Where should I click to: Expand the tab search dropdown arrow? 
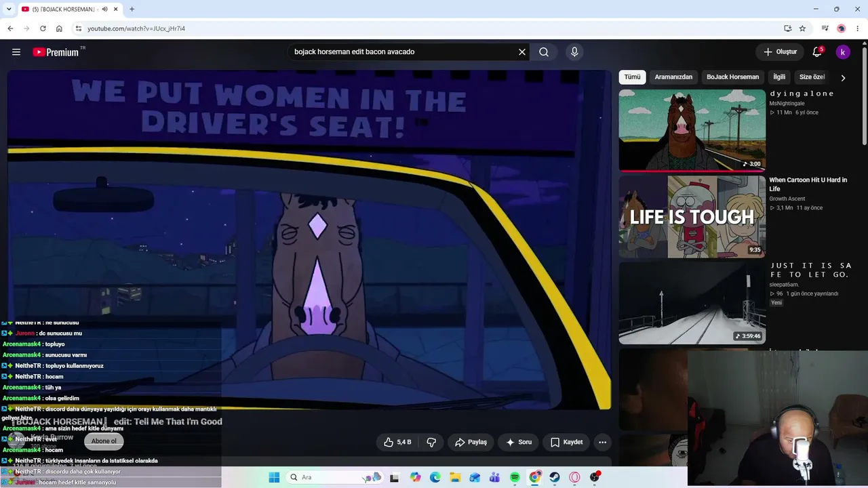click(9, 9)
